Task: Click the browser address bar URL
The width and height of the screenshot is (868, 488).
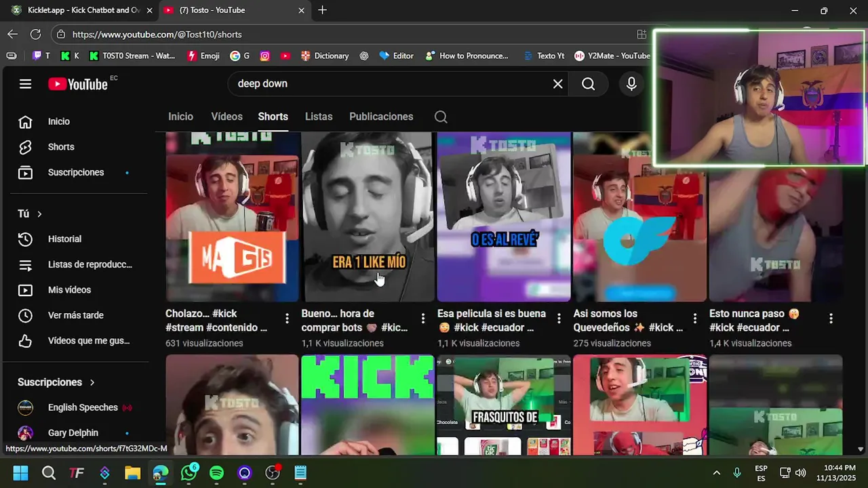Action: (x=157, y=34)
